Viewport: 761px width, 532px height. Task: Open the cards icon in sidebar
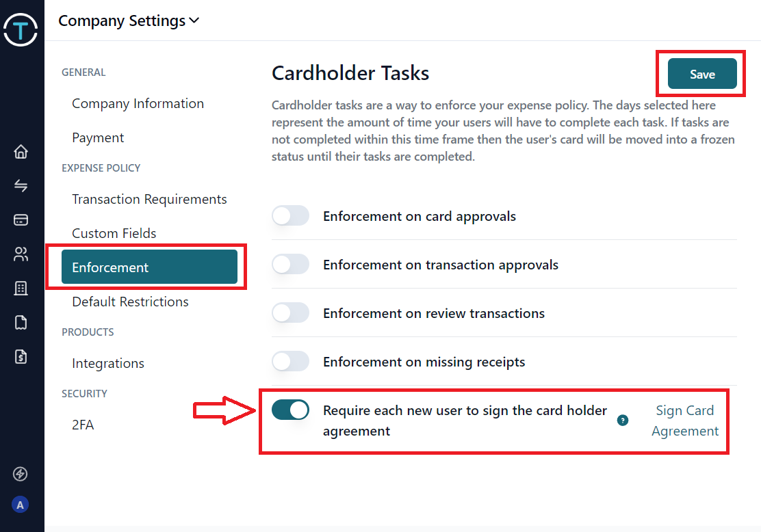coord(21,220)
